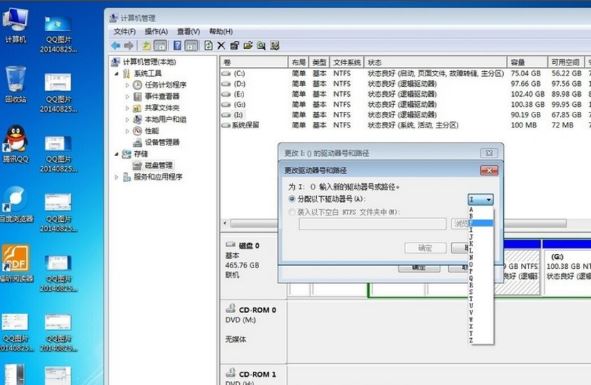591x385 pixels.
Task: Sort by the 文件系统 column header
Action: click(348, 62)
